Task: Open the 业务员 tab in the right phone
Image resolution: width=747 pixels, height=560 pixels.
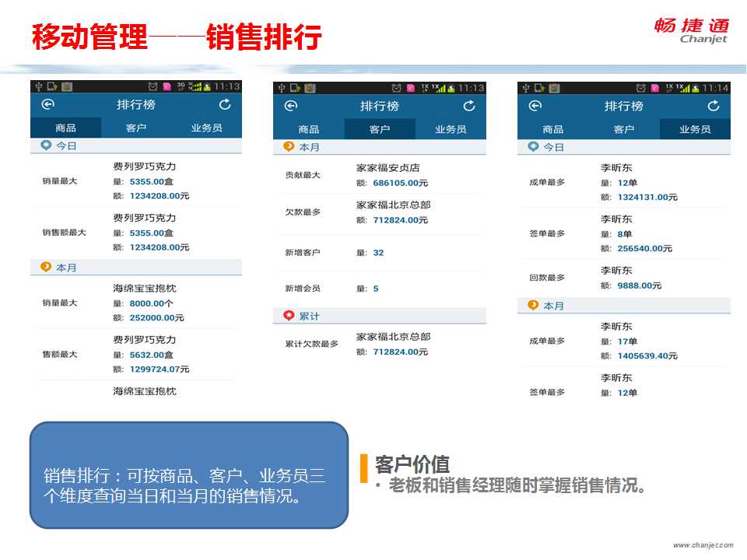Action: 695,129
